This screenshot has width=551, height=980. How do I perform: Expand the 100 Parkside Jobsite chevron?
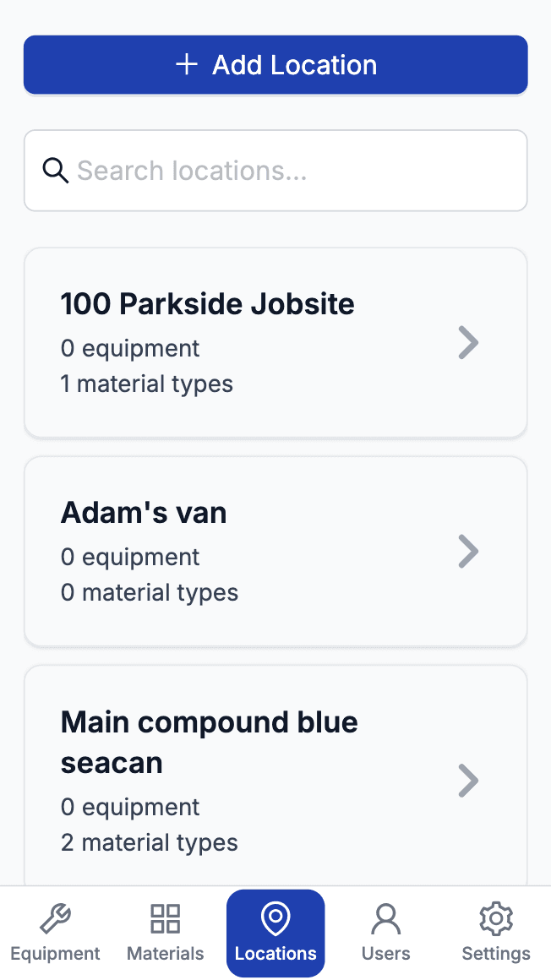tap(468, 342)
